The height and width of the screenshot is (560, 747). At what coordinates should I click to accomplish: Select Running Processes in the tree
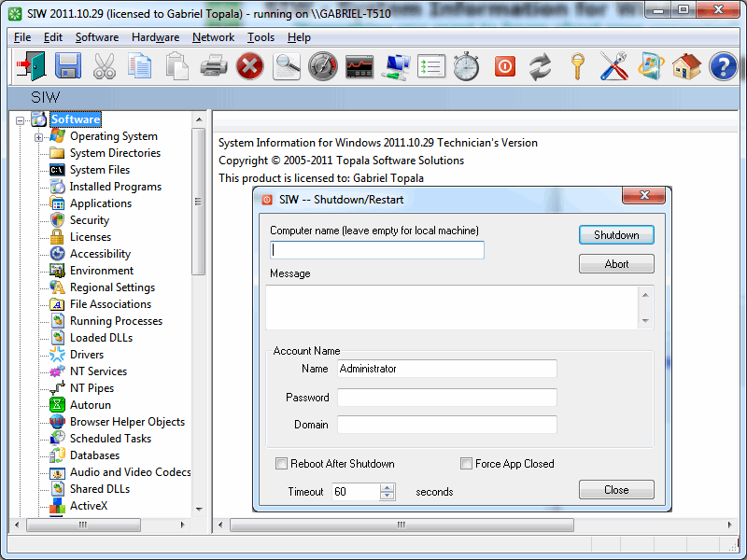coord(116,321)
